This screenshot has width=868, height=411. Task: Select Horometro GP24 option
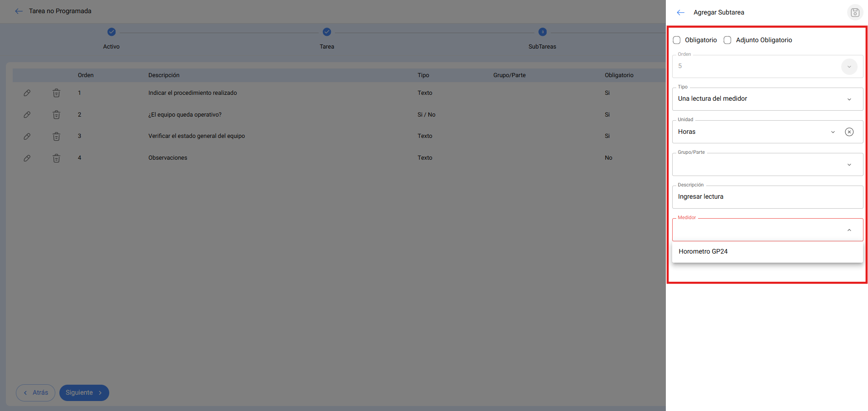click(703, 252)
